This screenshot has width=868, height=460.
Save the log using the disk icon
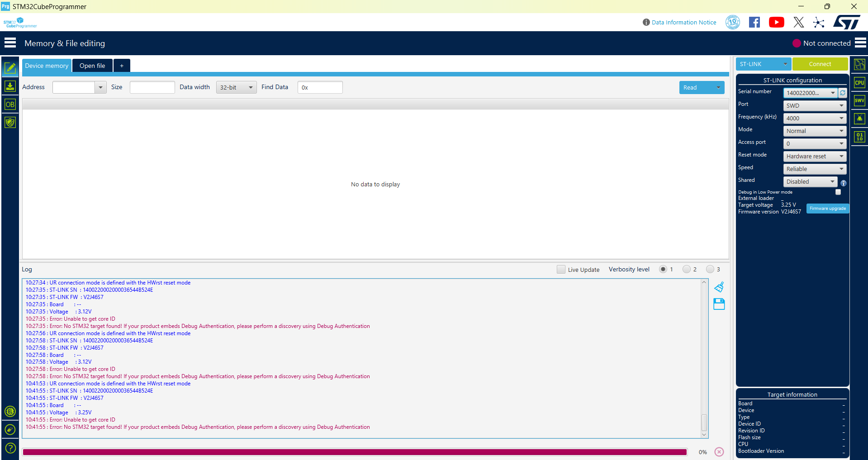point(719,304)
